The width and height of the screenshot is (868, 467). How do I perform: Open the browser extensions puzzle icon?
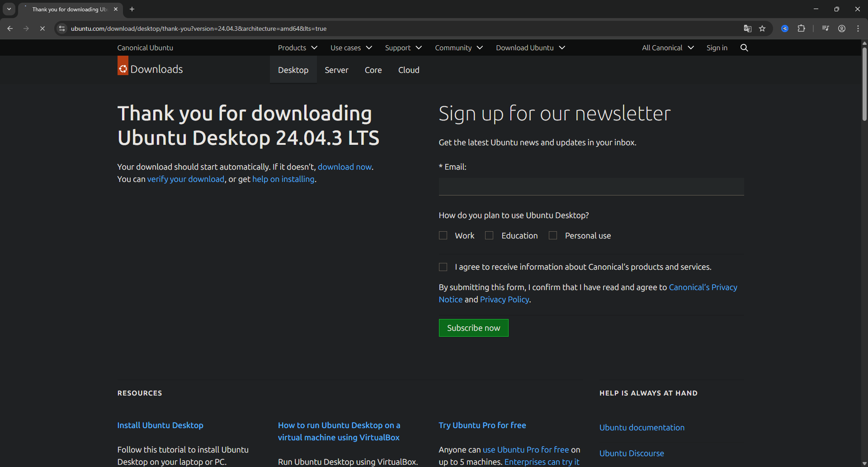click(802, 28)
